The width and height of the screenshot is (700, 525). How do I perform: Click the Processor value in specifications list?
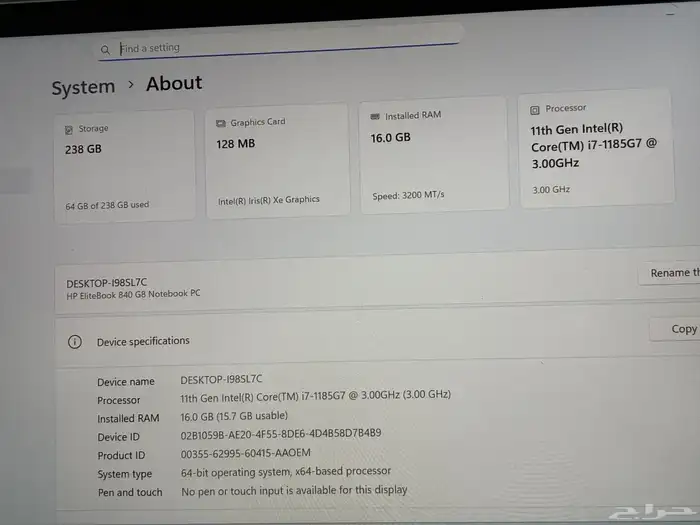coord(316,396)
